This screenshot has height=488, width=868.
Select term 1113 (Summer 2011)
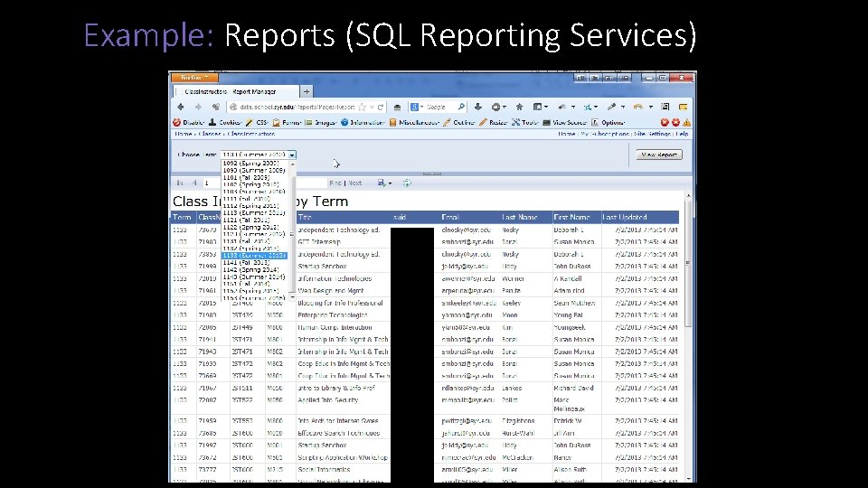(x=255, y=212)
